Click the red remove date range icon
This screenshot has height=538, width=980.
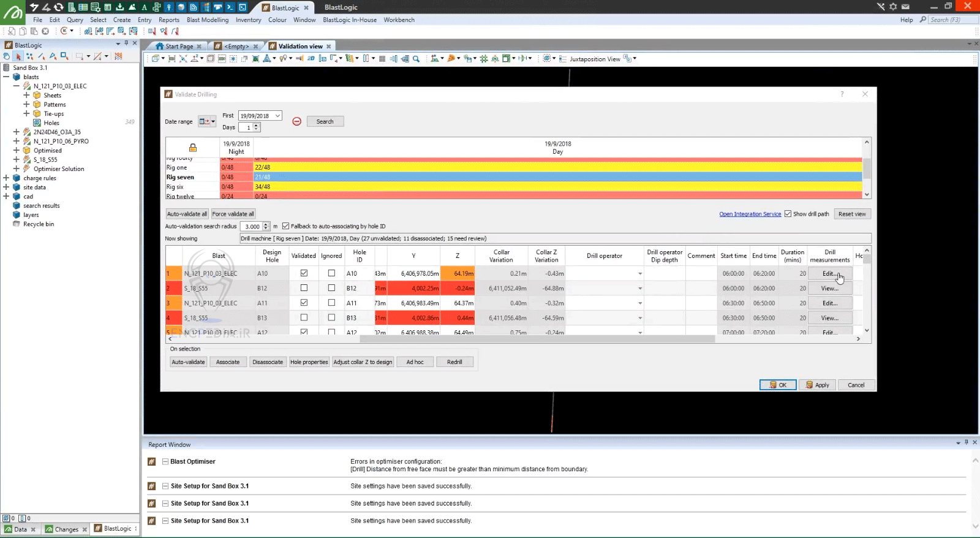pyautogui.click(x=296, y=121)
